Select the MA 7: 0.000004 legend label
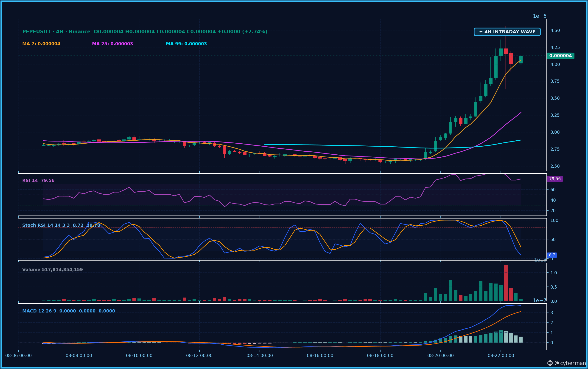 41,44
